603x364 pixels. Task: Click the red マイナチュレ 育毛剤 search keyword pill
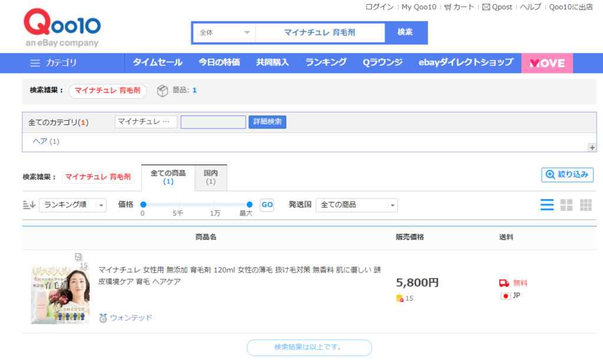107,91
